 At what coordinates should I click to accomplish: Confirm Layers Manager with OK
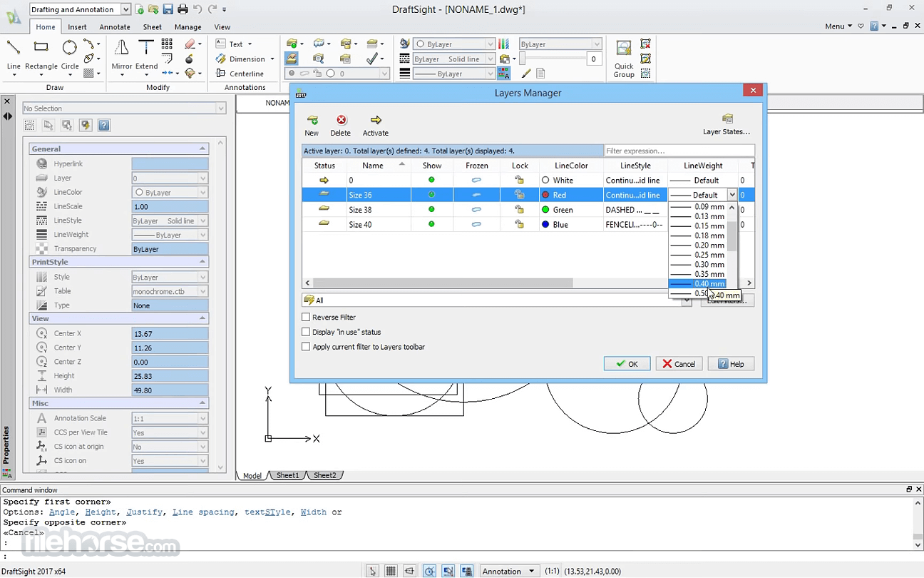coord(627,364)
